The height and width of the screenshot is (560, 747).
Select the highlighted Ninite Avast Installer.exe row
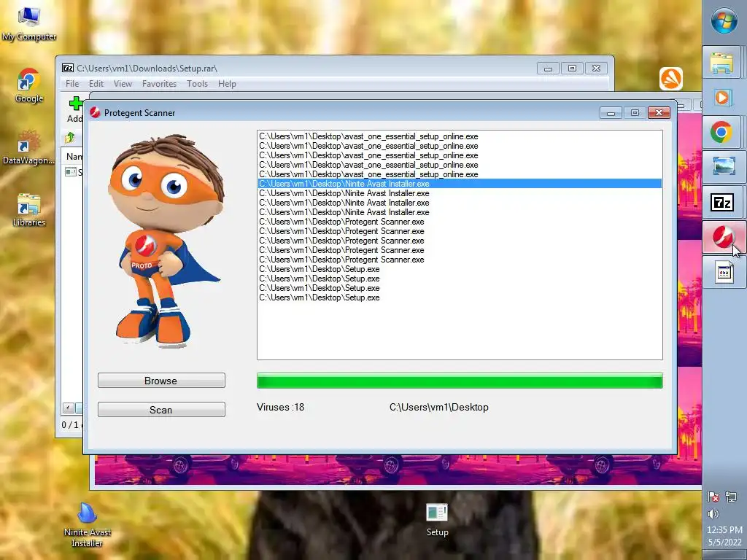pyautogui.click(x=460, y=184)
